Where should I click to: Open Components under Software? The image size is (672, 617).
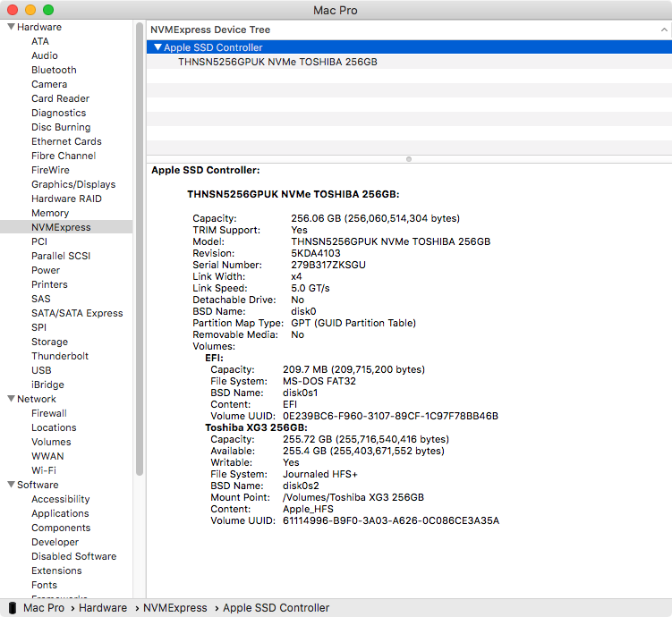point(61,528)
